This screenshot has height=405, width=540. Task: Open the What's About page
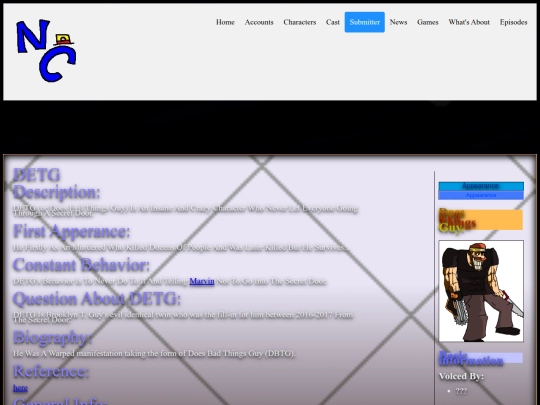(469, 22)
